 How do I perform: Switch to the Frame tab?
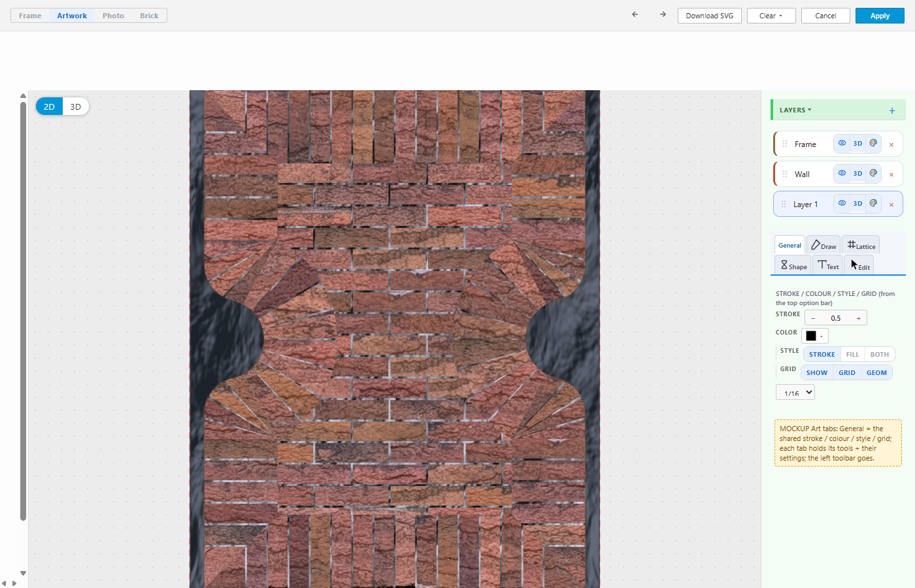coord(30,16)
